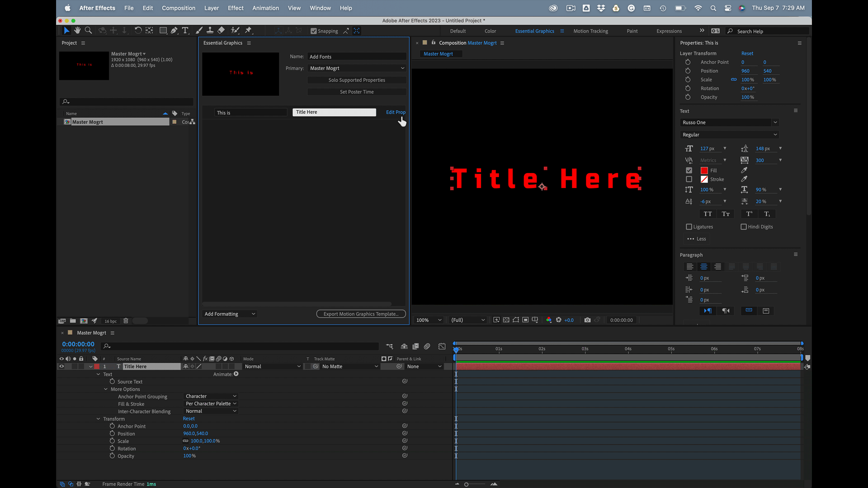The width and height of the screenshot is (868, 488).
Task: Click Solo Supported Properties button
Action: point(357,80)
